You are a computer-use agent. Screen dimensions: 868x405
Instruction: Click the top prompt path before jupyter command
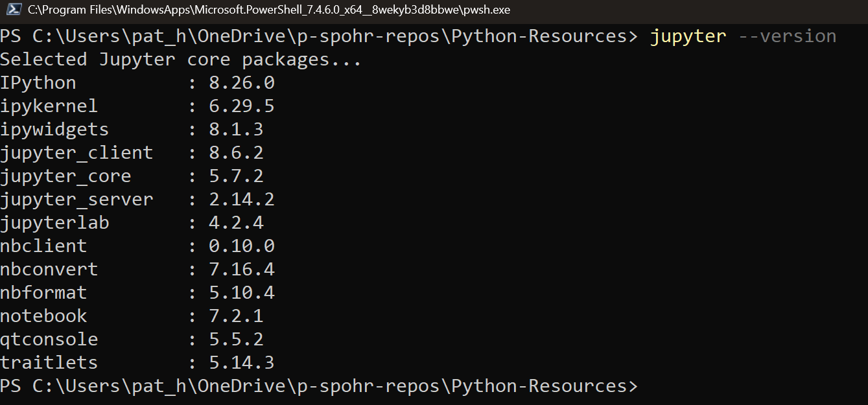[x=319, y=37]
